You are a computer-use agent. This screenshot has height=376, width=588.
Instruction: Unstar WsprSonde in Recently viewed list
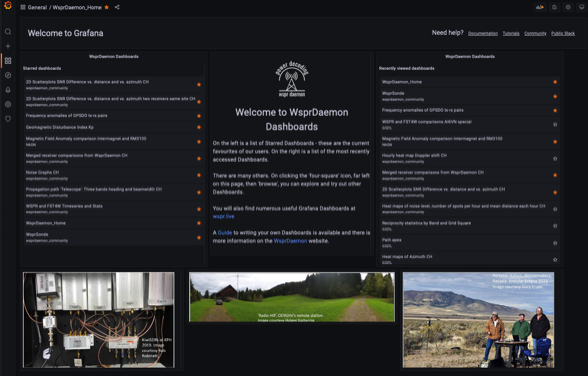click(555, 96)
